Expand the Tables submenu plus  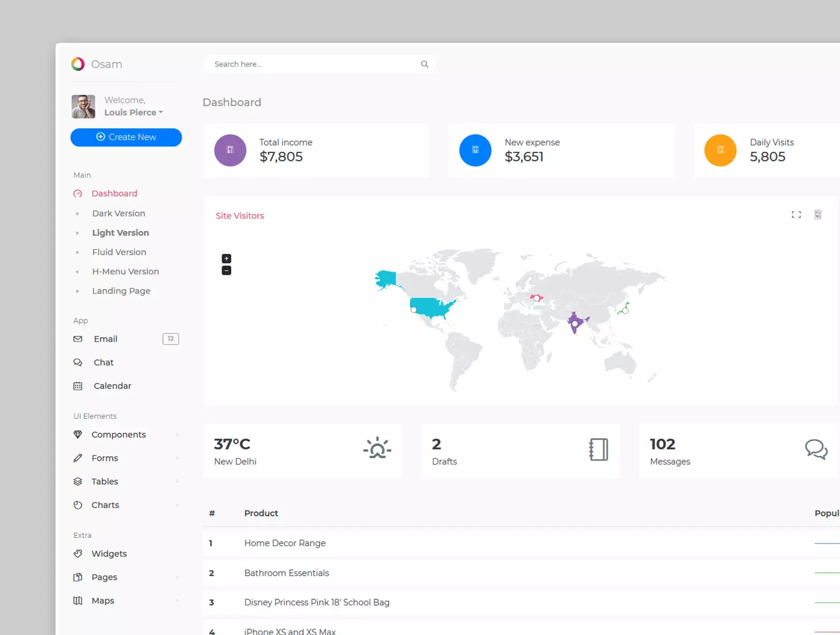[177, 481]
